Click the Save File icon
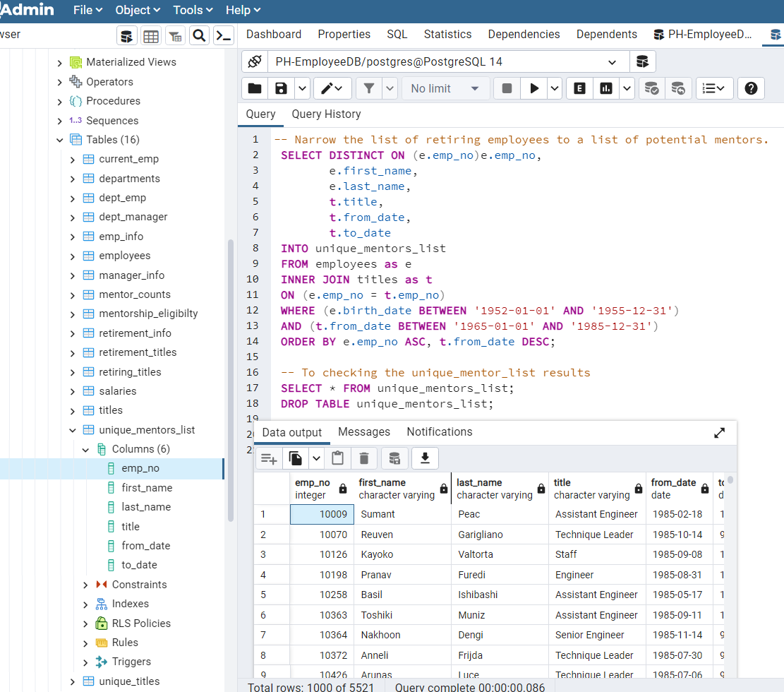Screen dimensions: 784x692 click(x=281, y=88)
